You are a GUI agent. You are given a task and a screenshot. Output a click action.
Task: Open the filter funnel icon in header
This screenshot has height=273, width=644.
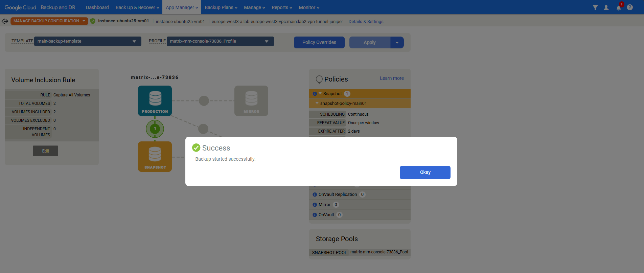[x=595, y=7]
